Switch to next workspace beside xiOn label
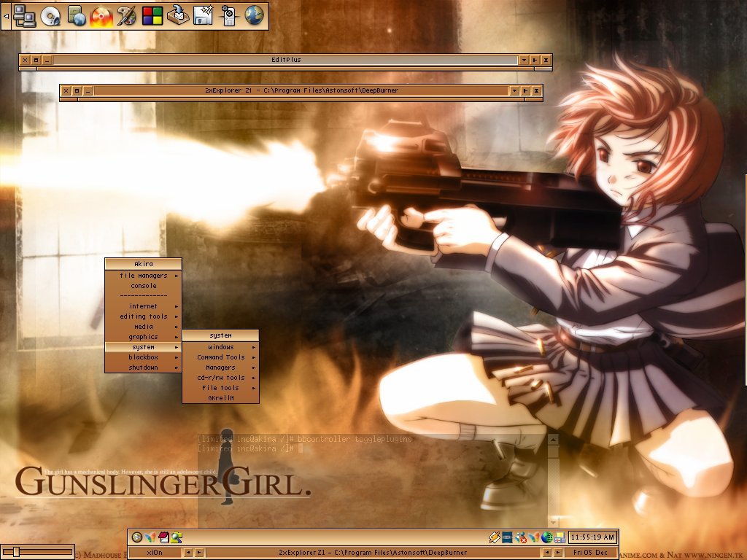 coord(200,553)
